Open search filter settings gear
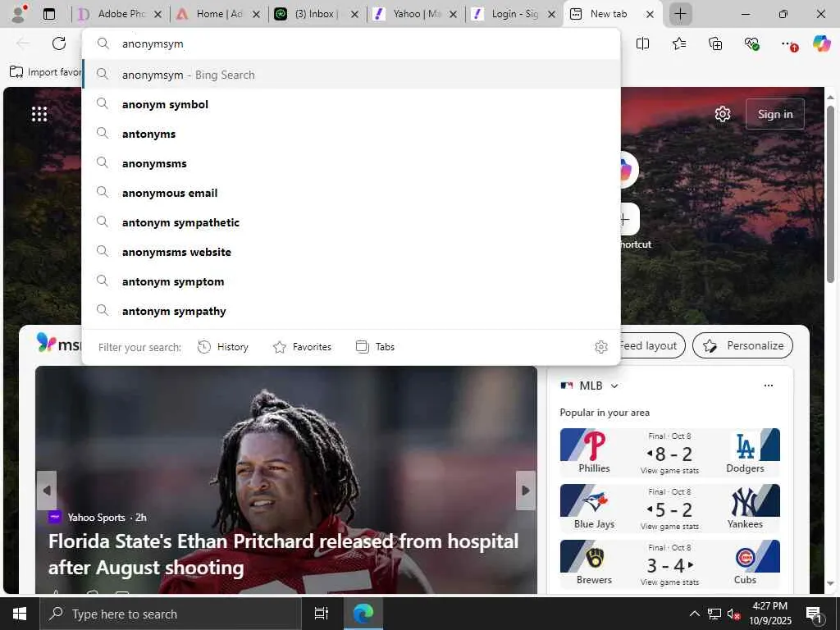Image resolution: width=840 pixels, height=630 pixels. tap(601, 347)
